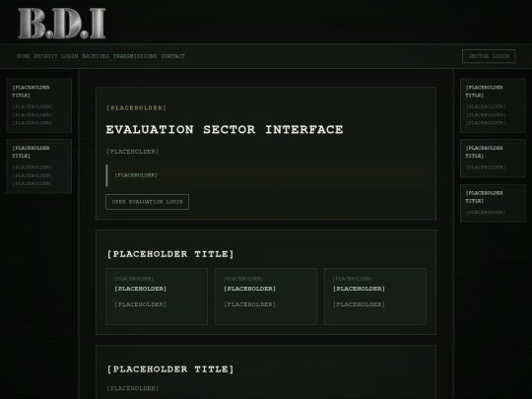Go to the HOME nav link
The height and width of the screenshot is (399, 532).
tap(23, 56)
